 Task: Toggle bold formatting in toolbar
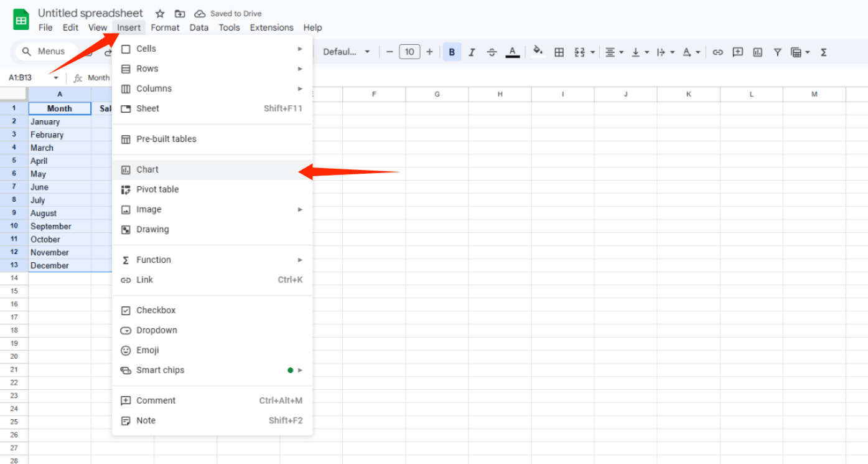coord(452,52)
